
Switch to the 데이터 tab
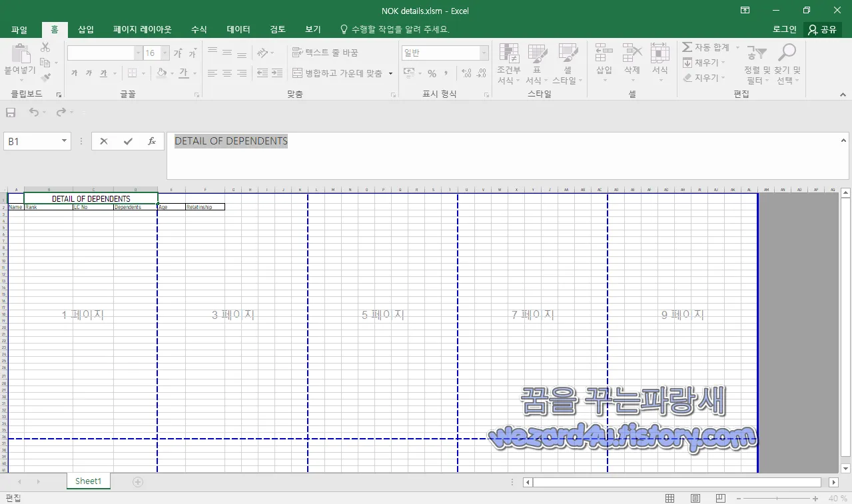pyautogui.click(x=238, y=29)
